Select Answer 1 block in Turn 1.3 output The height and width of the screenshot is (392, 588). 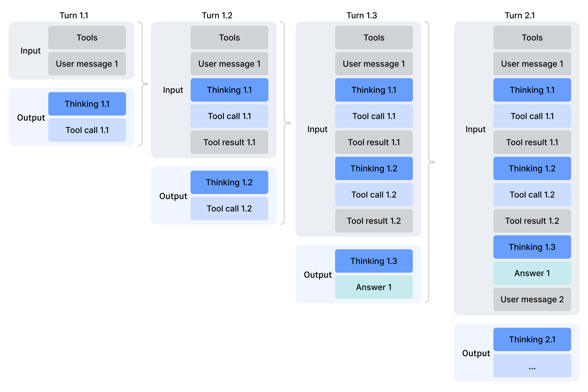click(374, 287)
